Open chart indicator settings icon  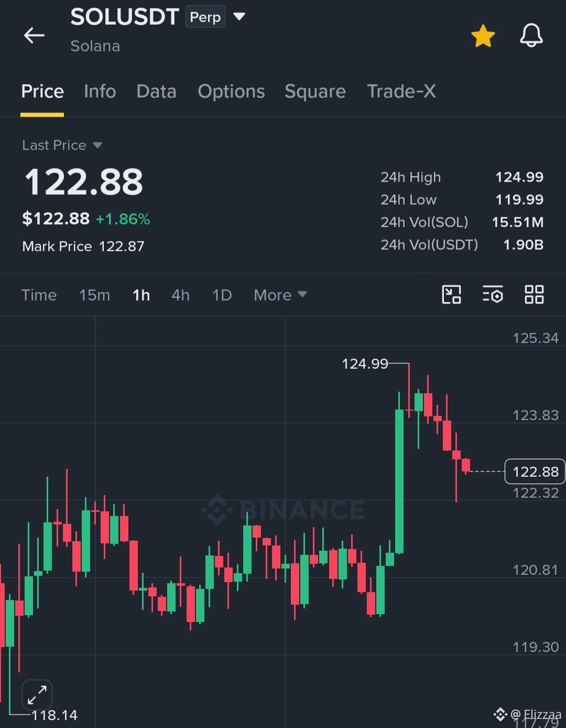[493, 295]
